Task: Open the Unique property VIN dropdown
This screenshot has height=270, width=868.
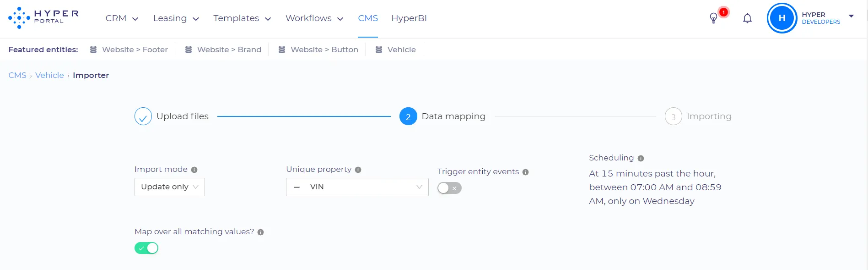Action: (x=357, y=187)
